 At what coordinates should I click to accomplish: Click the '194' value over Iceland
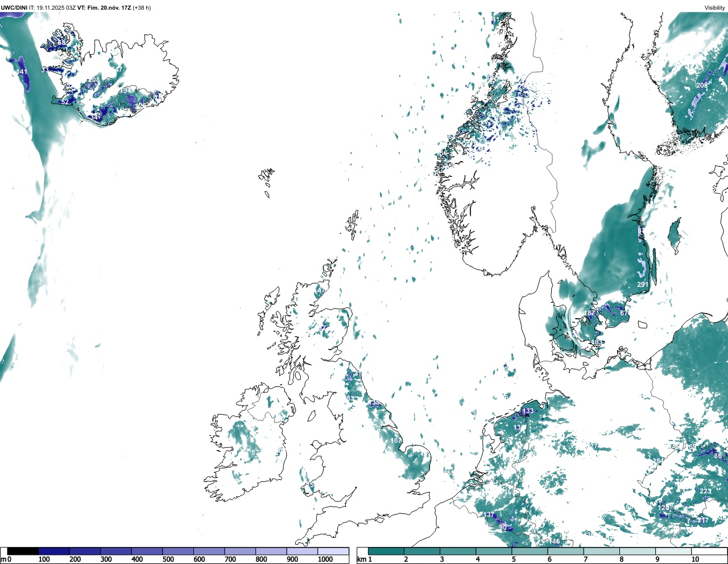(x=126, y=90)
